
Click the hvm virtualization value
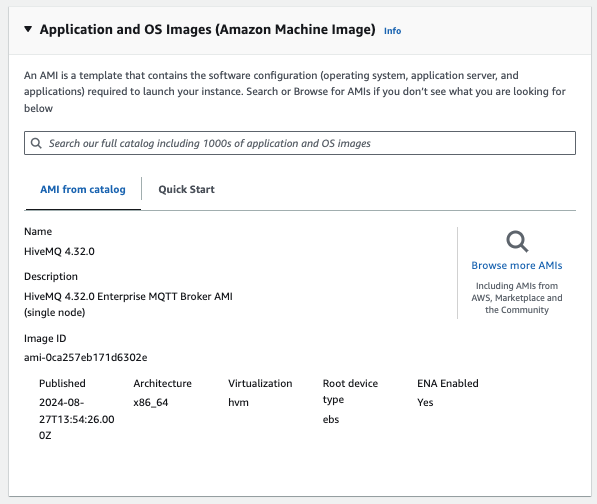(x=238, y=402)
